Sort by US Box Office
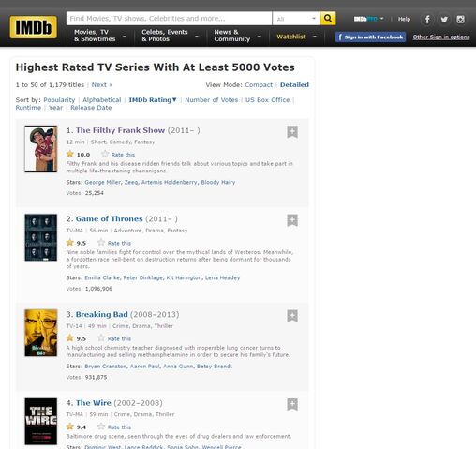 267,100
